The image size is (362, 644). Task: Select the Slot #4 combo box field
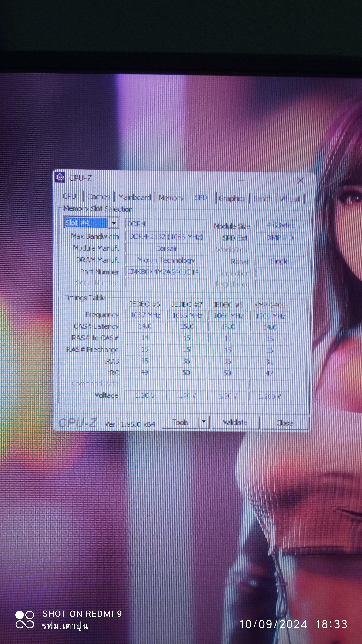click(86, 223)
